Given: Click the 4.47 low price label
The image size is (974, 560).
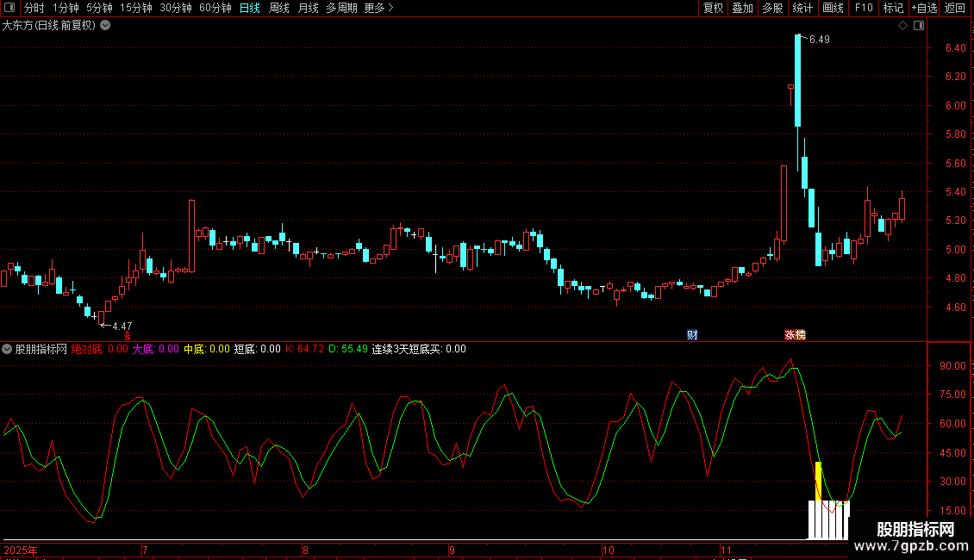Looking at the screenshot, I should pyautogui.click(x=122, y=326).
